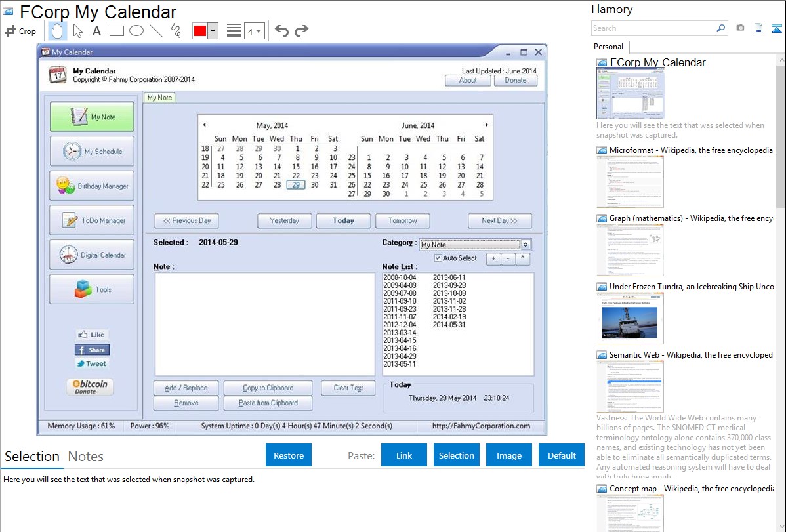The image size is (786, 532).
Task: Open Digital Calendar section
Action: click(x=92, y=255)
